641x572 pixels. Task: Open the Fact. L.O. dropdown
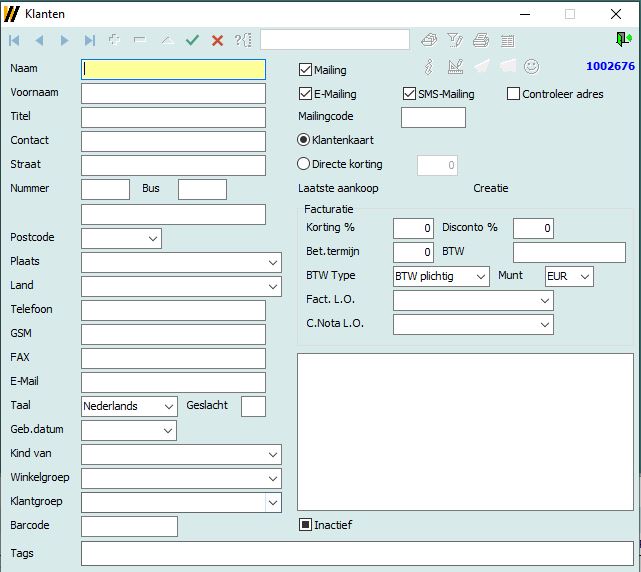click(x=545, y=301)
